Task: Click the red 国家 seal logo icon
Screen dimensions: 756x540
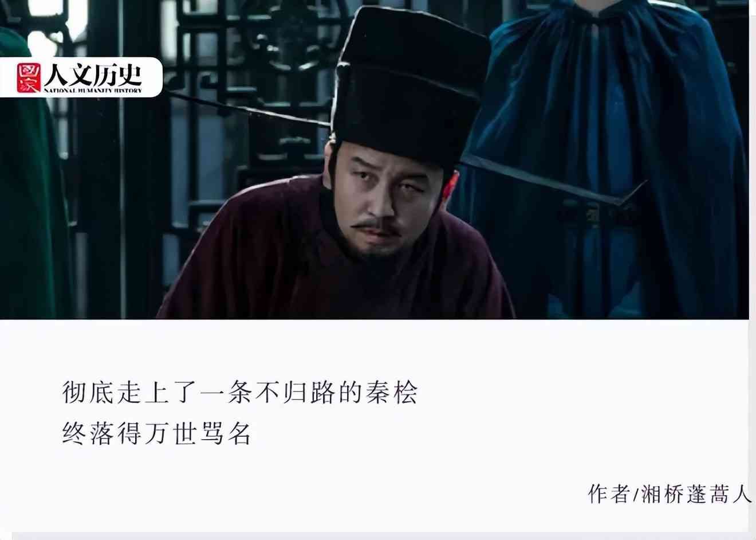Action: click(29, 78)
